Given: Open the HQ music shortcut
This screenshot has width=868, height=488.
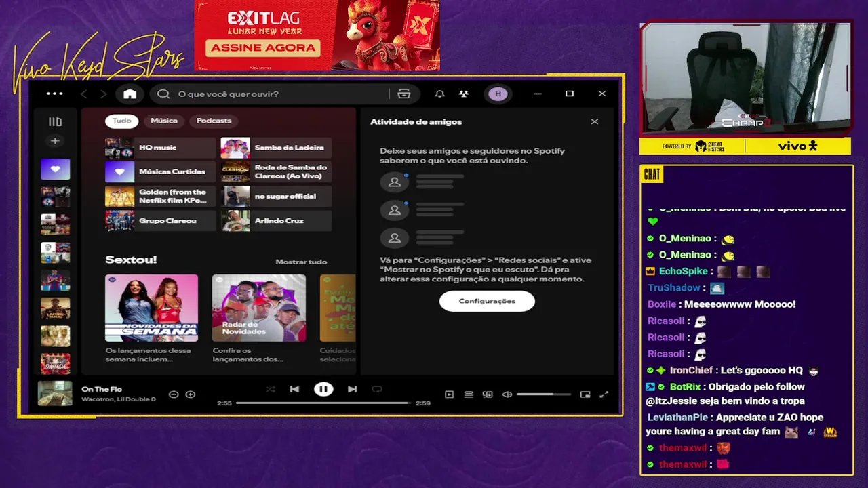Looking at the screenshot, I should 160,148.
